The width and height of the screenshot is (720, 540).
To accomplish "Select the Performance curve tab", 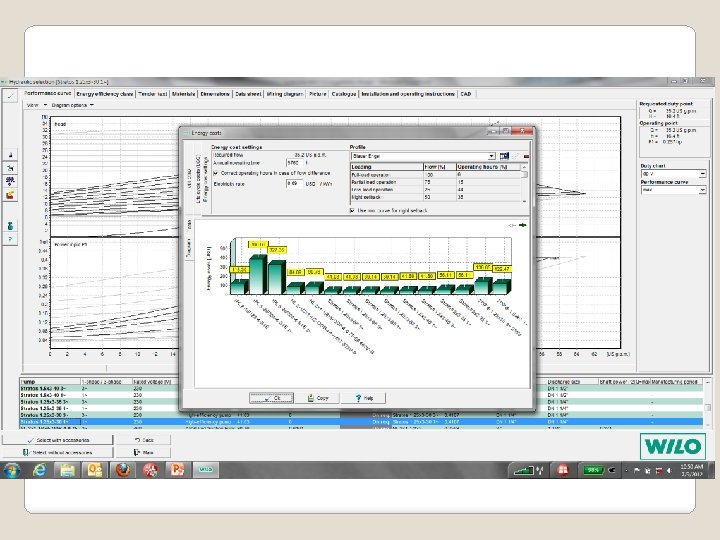I will 48,93.
